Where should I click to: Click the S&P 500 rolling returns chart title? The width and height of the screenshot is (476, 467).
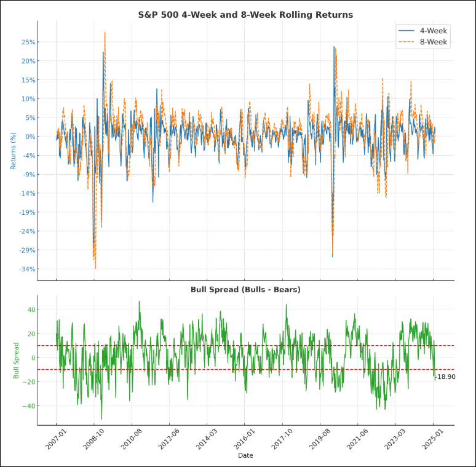coord(245,15)
